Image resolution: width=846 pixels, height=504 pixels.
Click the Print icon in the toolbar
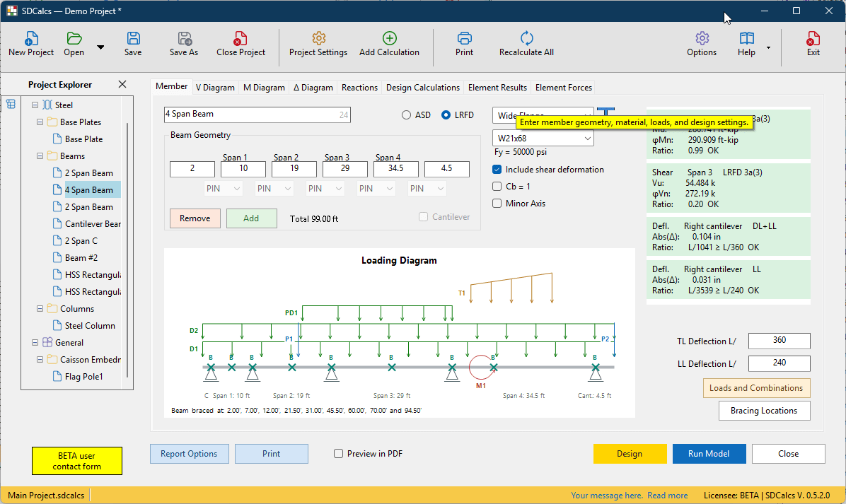click(x=465, y=39)
